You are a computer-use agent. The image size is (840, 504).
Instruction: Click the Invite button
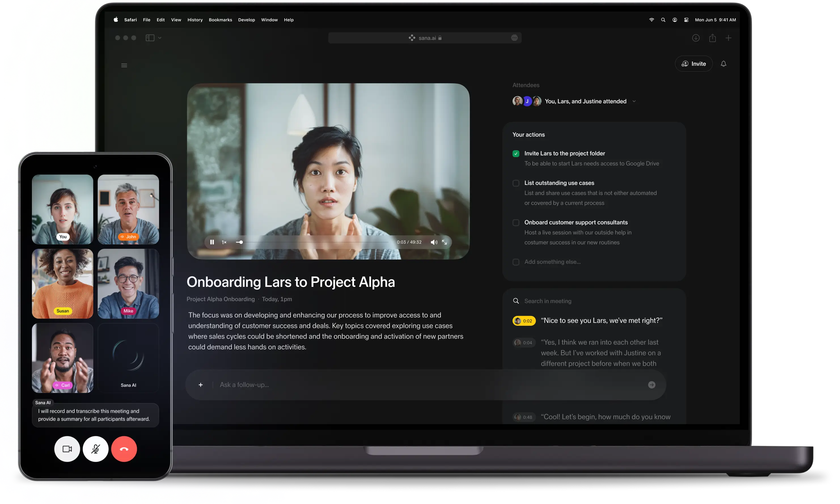[694, 64]
